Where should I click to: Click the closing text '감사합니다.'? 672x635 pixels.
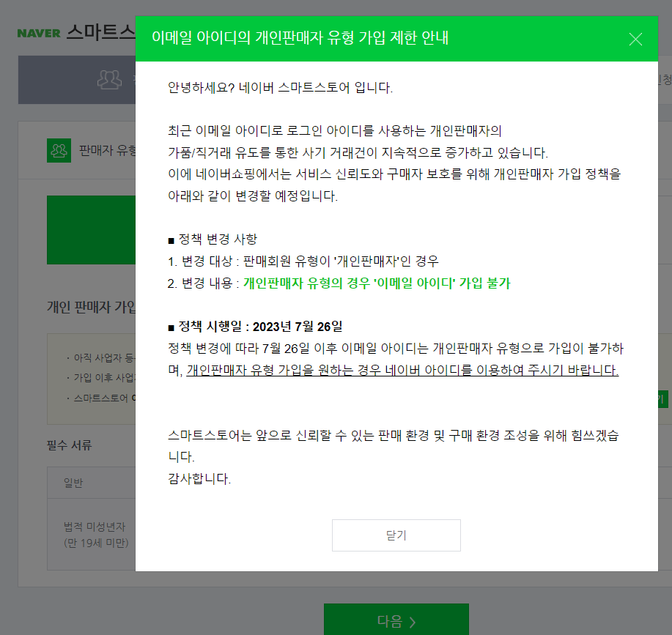[199, 478]
